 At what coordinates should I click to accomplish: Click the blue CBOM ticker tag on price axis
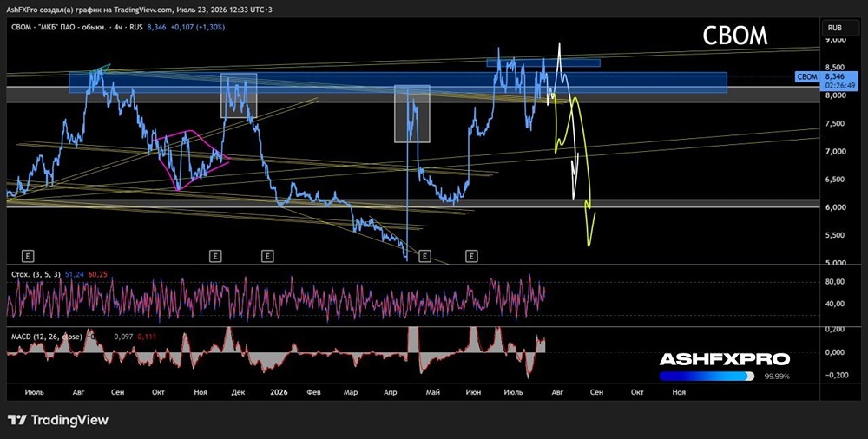(806, 77)
